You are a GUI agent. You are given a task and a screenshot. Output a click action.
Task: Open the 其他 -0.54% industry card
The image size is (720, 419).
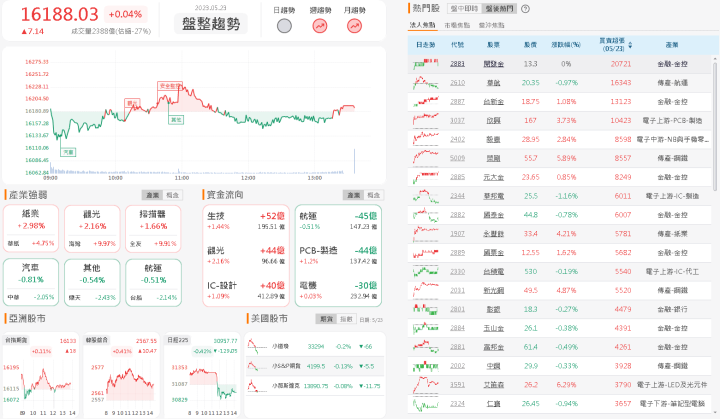tap(92, 283)
